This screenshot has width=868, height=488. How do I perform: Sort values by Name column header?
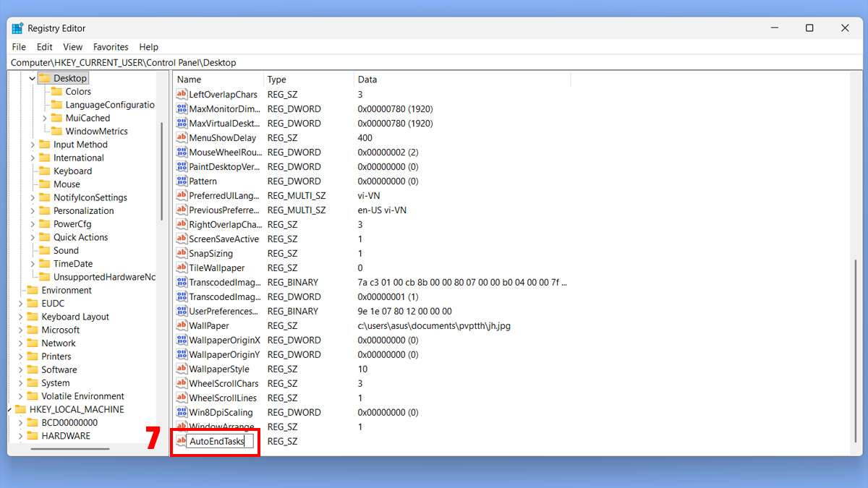(x=218, y=80)
